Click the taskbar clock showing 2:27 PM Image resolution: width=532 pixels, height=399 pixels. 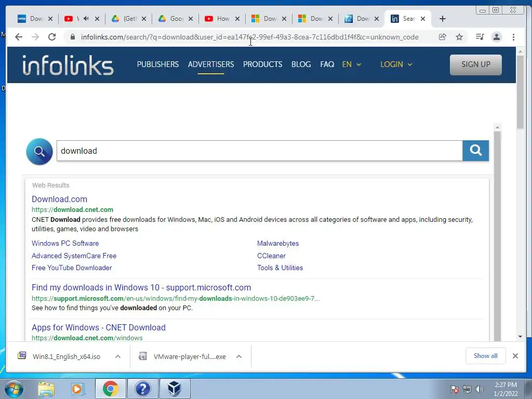[506, 389]
